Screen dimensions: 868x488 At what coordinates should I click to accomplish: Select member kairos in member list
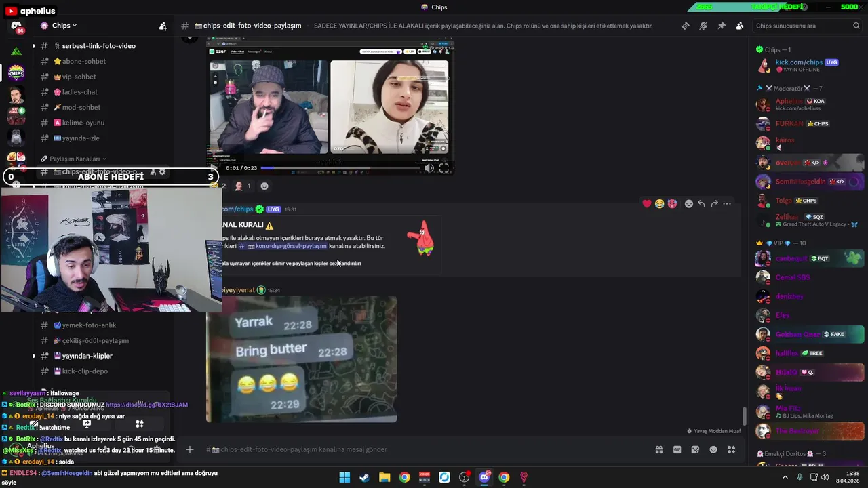pyautogui.click(x=807, y=143)
